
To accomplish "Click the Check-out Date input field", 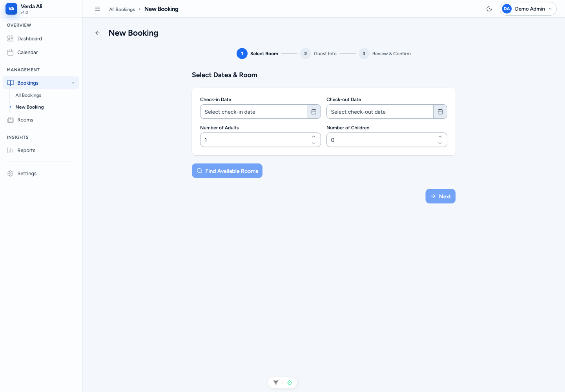I will click(380, 112).
